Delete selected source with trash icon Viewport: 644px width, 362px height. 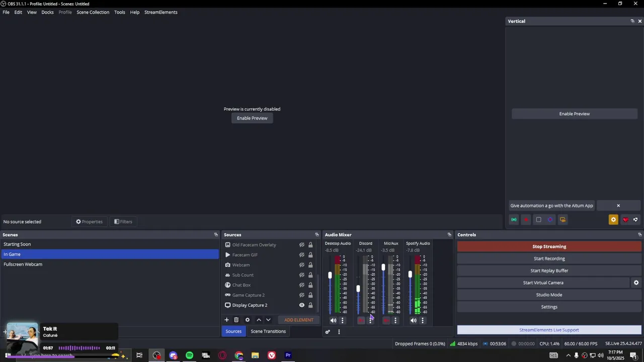tap(236, 320)
